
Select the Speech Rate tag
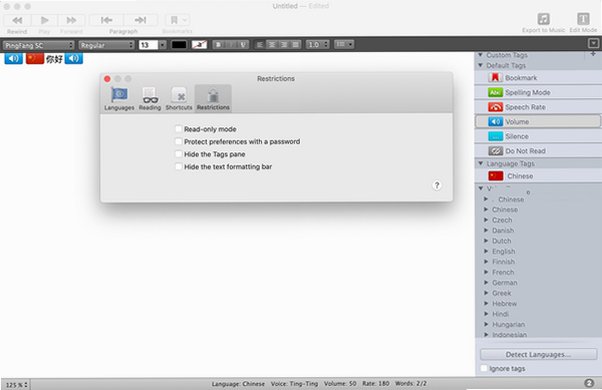coord(538,107)
